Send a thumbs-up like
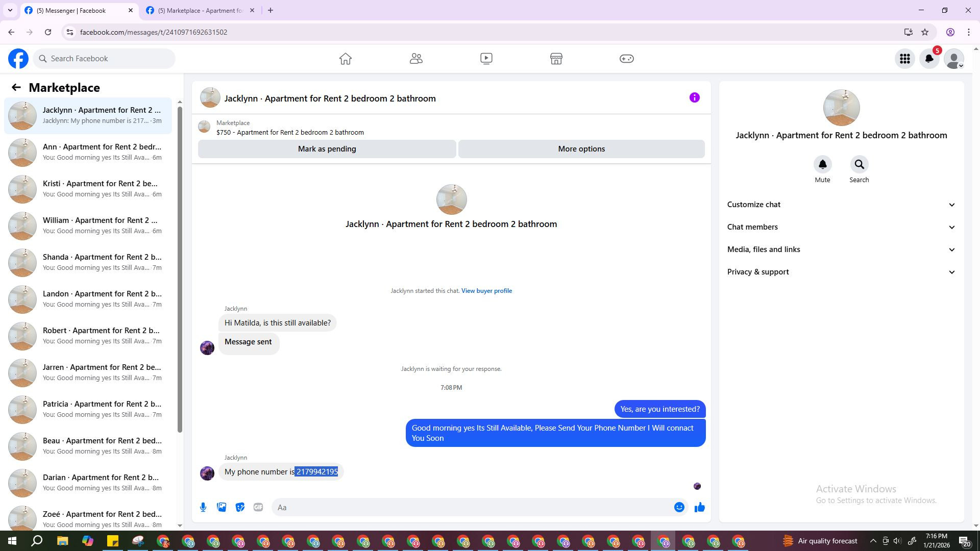Viewport: 980px width, 551px height. click(699, 507)
